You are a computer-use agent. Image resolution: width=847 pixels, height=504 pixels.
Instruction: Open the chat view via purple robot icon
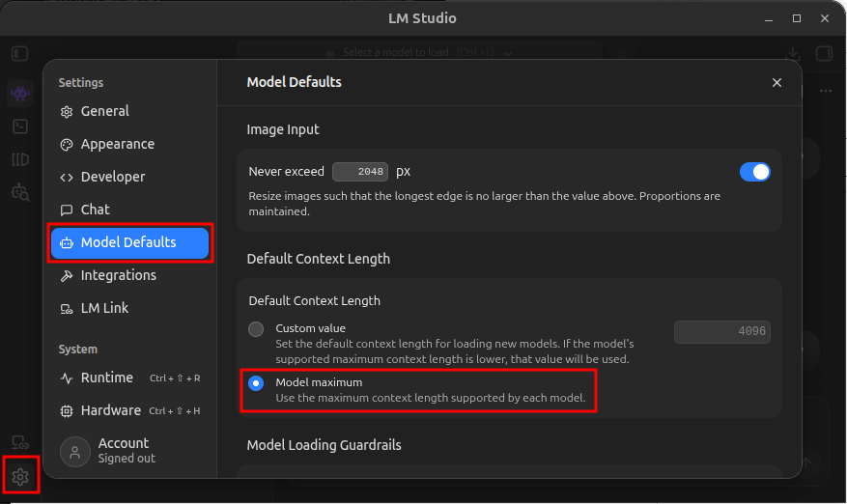(19, 94)
